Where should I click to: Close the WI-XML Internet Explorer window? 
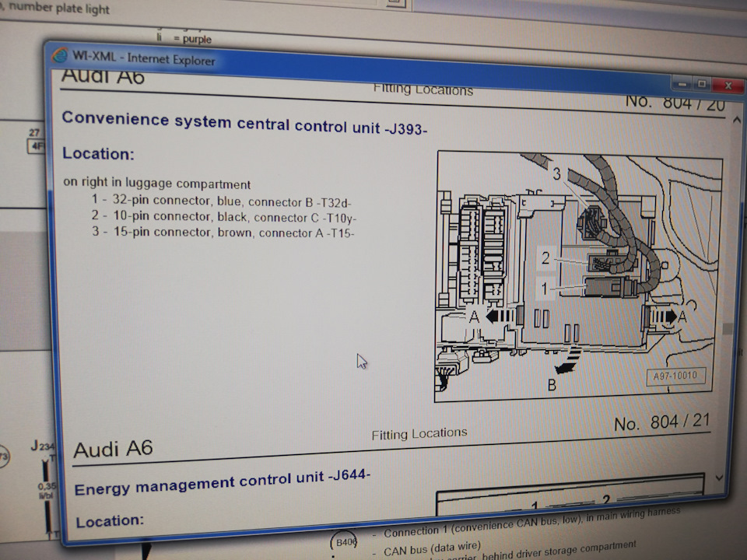728,86
